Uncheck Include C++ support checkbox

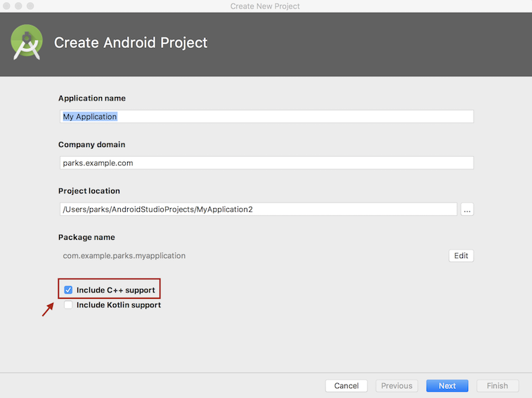click(68, 290)
